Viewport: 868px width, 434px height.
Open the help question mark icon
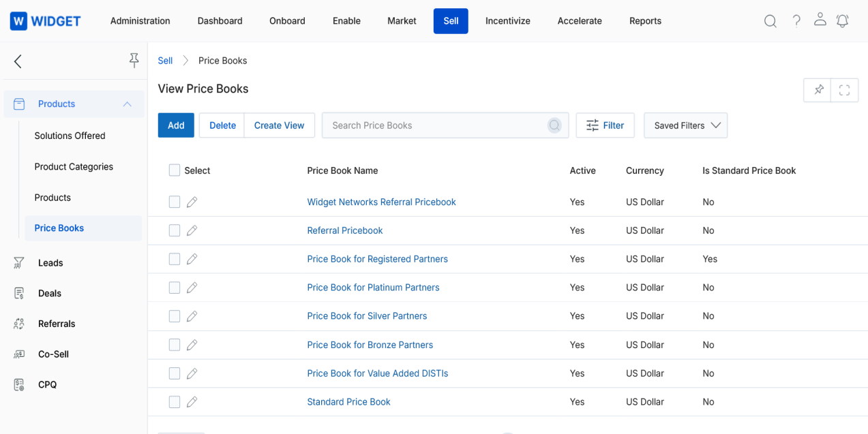pyautogui.click(x=796, y=21)
